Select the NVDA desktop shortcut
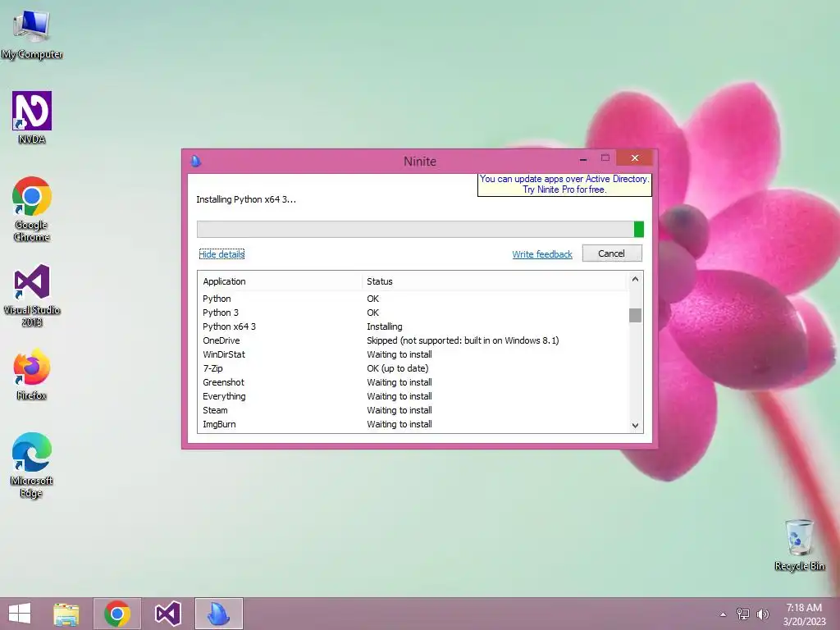The height and width of the screenshot is (630, 840). pyautogui.click(x=32, y=118)
